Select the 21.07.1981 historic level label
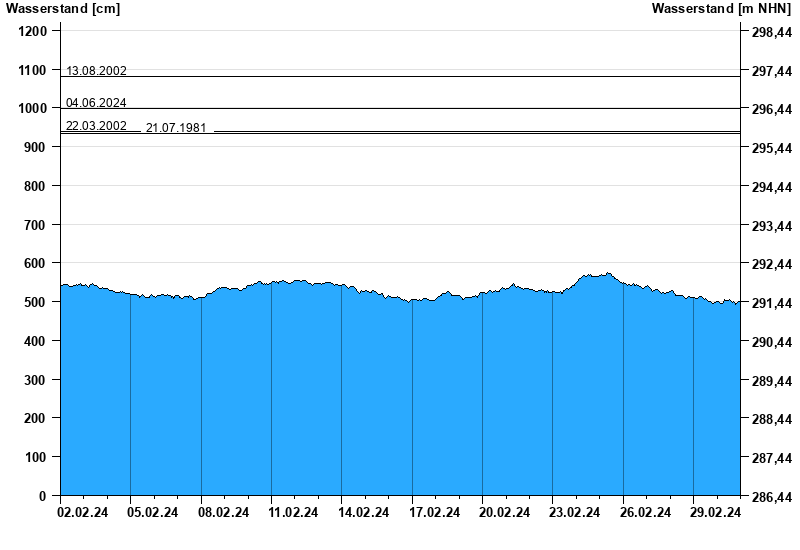This screenshot has height=550, width=800. click(x=176, y=128)
